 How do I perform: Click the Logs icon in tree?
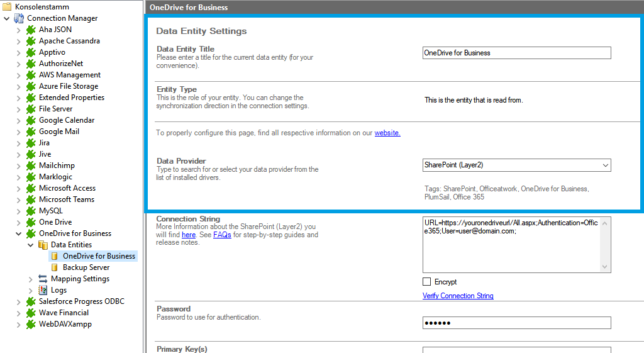(x=43, y=290)
